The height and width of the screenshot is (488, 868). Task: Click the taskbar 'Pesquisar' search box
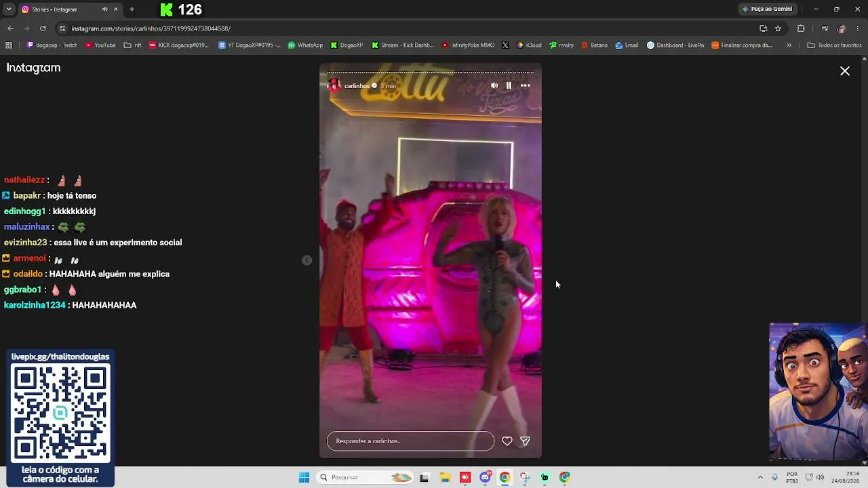tap(366, 477)
